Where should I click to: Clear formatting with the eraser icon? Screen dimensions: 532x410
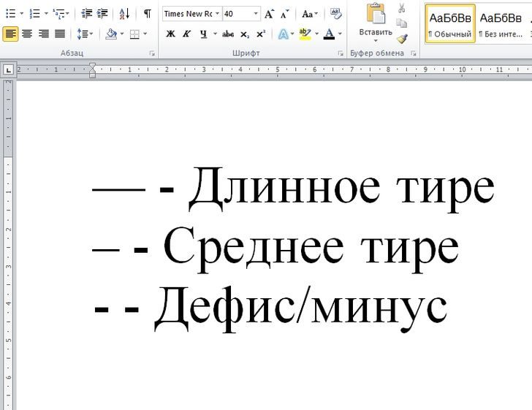click(335, 14)
